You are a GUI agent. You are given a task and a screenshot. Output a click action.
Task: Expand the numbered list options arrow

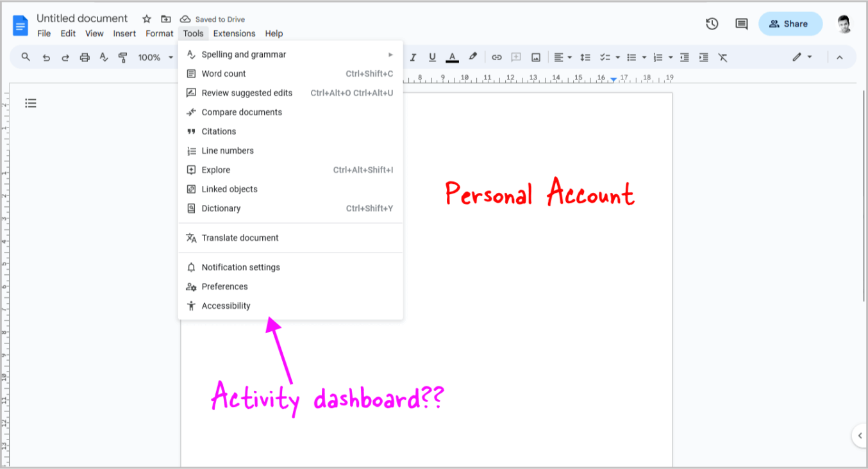(x=671, y=57)
